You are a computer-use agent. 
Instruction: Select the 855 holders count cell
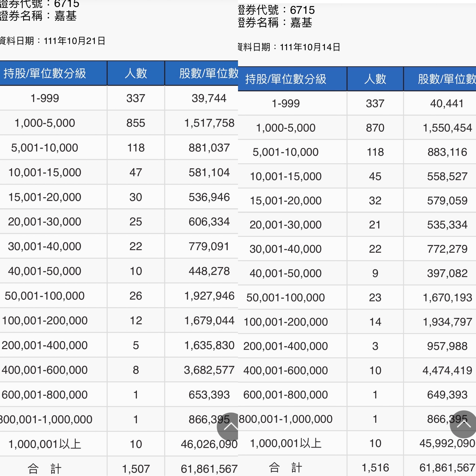click(x=136, y=123)
